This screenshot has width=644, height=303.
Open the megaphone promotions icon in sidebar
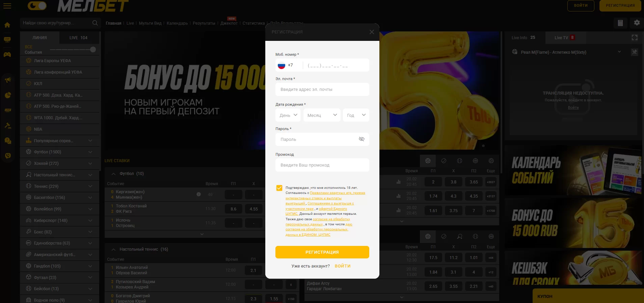click(x=8, y=80)
